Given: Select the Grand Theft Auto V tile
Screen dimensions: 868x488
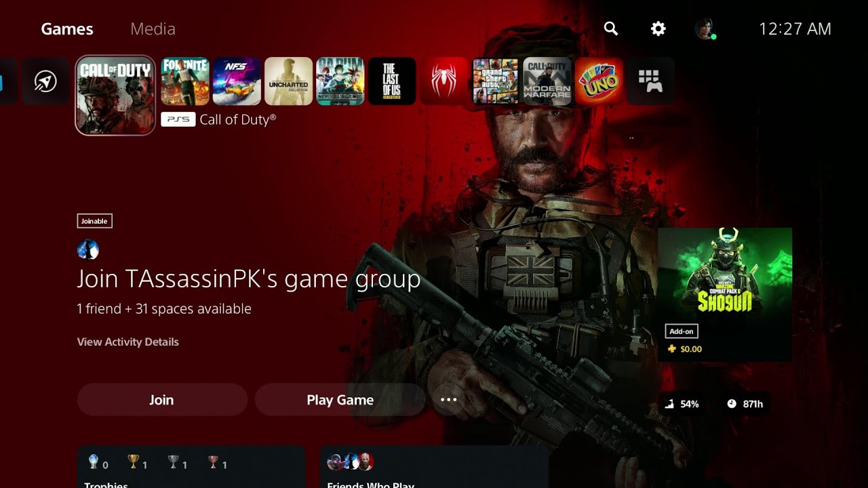Looking at the screenshot, I should [495, 81].
